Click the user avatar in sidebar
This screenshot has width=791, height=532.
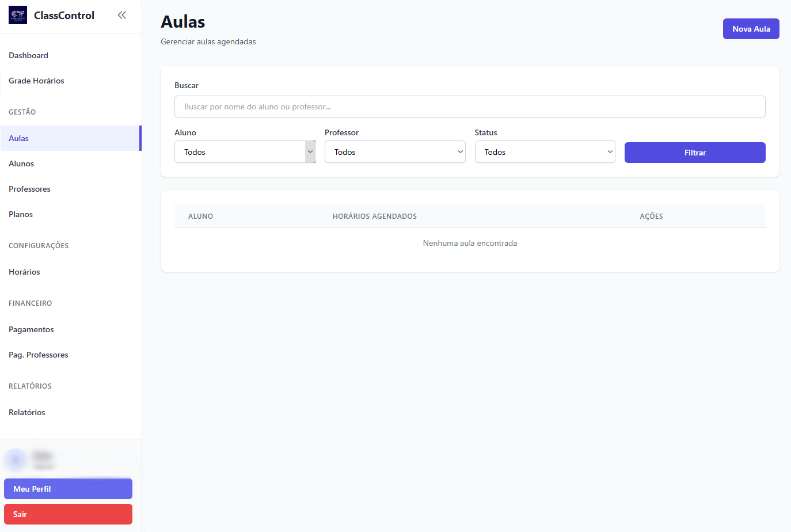point(16,460)
